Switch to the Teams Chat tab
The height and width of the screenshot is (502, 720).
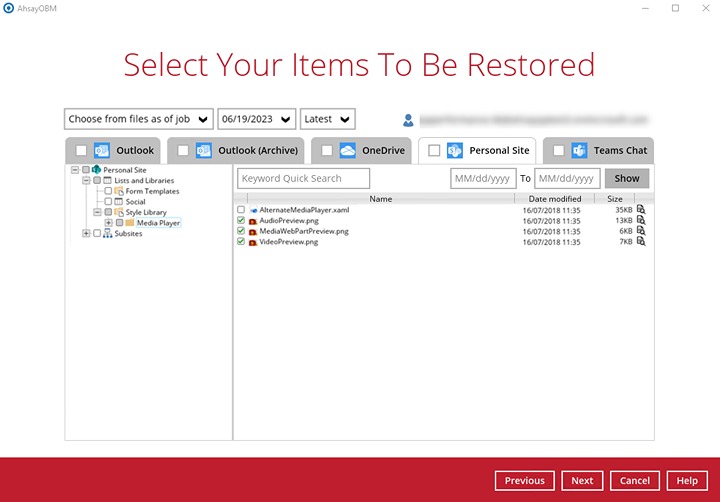pyautogui.click(x=620, y=151)
